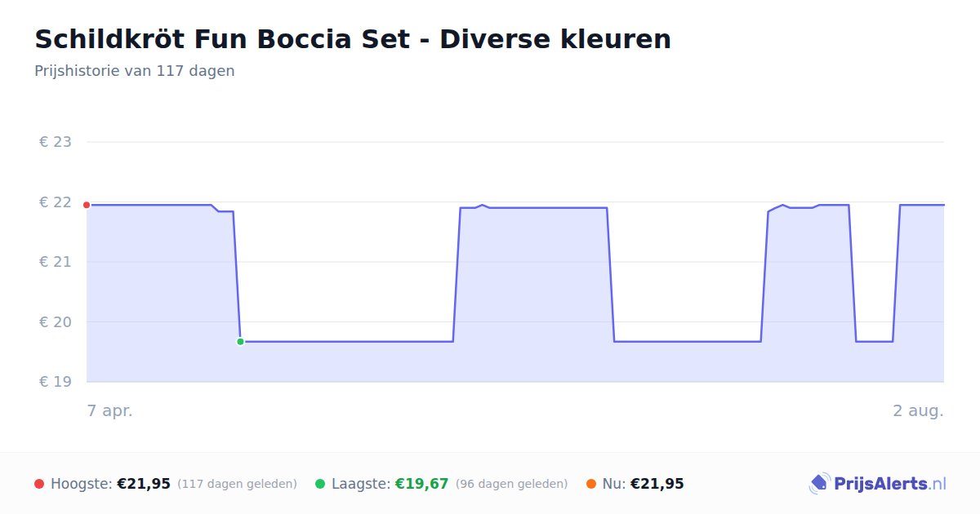This screenshot has height=514, width=980.
Task: Click the Prijshistorie van 117 dagen subtitle
Action: [x=135, y=71]
